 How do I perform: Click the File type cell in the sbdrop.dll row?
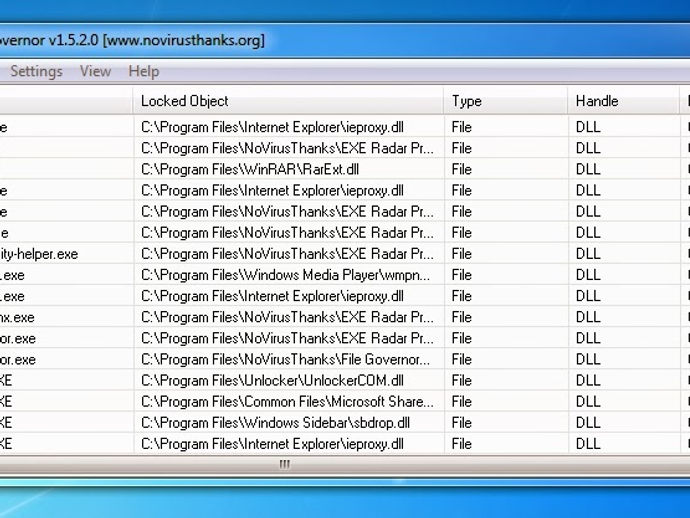[462, 423]
